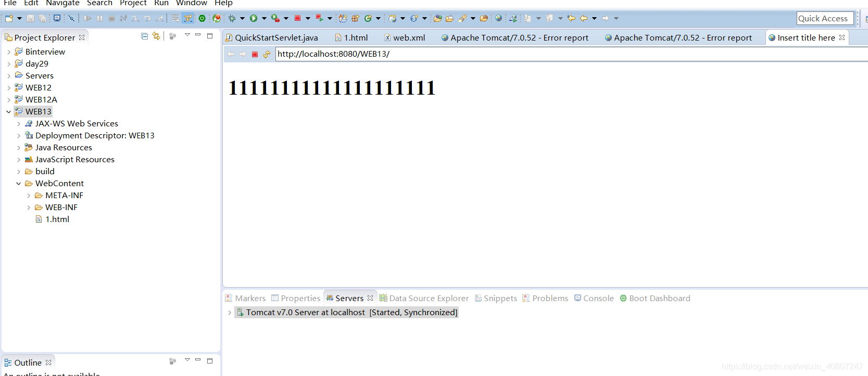The width and height of the screenshot is (868, 376).
Task: Open the Run menu
Action: point(161,3)
